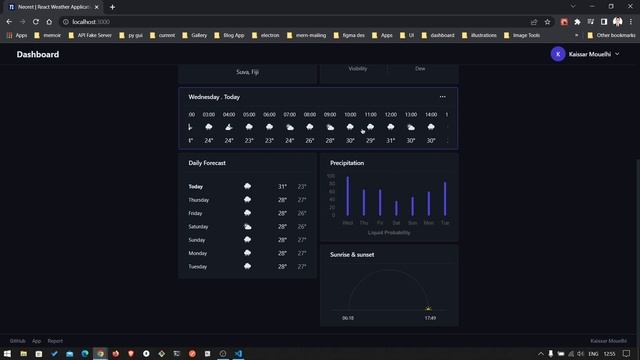Click the Dashboard heading link

tap(38, 54)
